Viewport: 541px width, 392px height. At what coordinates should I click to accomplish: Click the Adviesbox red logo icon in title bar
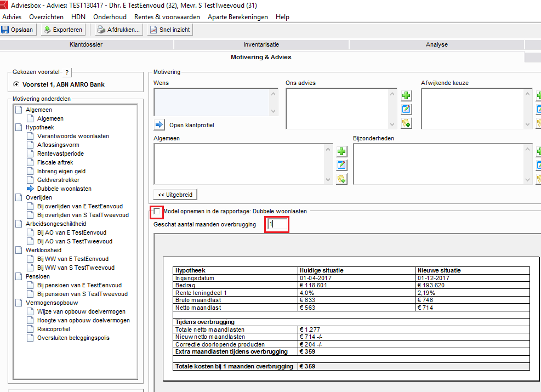[4, 5]
